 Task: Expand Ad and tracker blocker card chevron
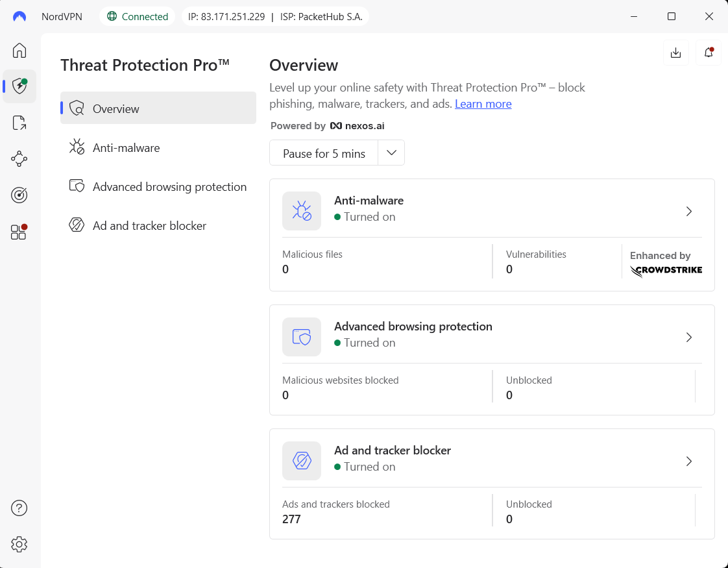point(689,462)
